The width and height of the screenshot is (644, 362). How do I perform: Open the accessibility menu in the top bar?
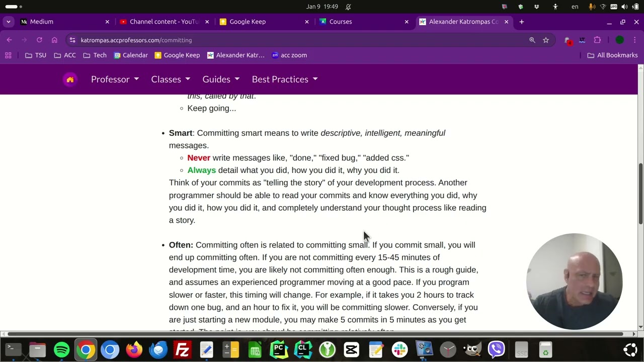point(555,7)
